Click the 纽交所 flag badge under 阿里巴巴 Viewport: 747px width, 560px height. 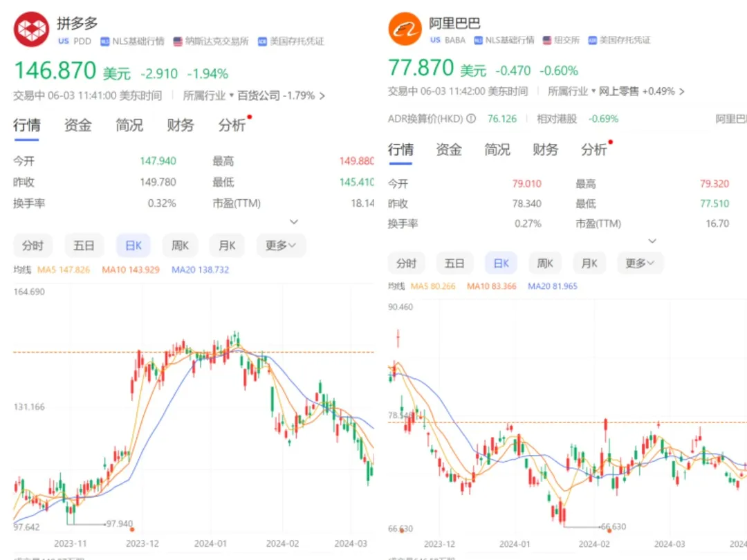pos(560,40)
